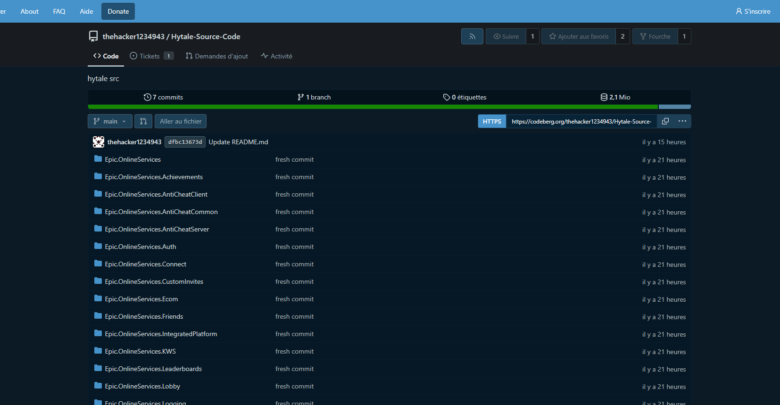The image size is (780, 405).
Task: Click the green language statistics bar
Action: (373, 106)
